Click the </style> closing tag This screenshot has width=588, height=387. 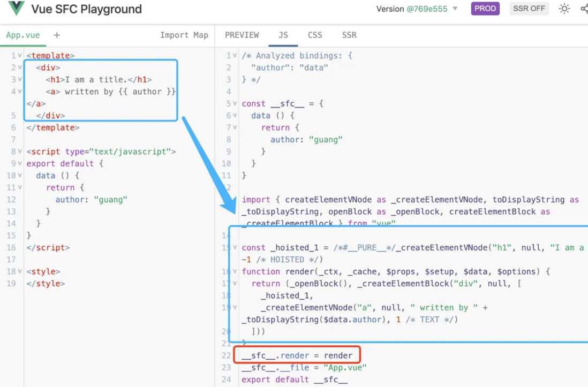click(46, 284)
